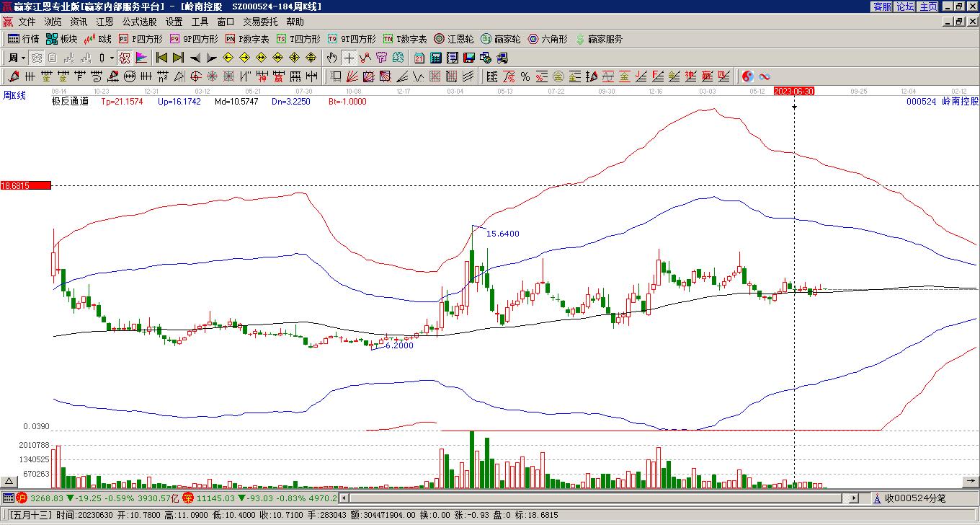Open the 交易委托 menu

(260, 22)
